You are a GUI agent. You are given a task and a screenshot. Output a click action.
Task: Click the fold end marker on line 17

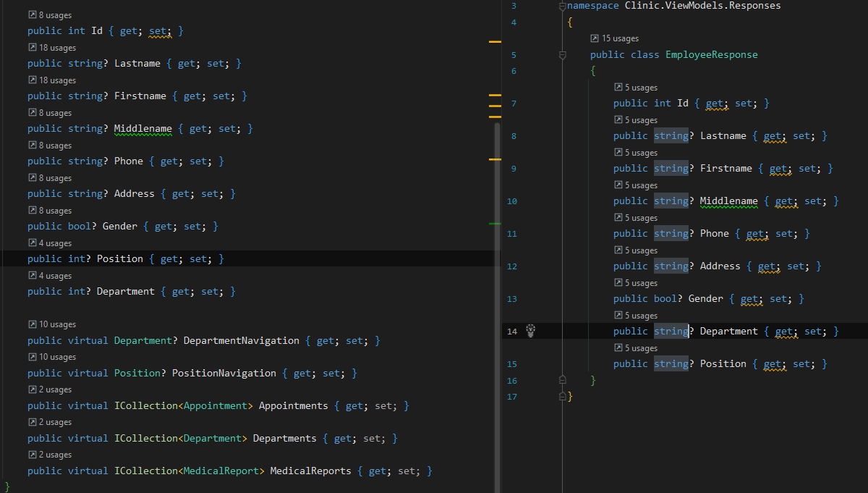[x=563, y=396]
